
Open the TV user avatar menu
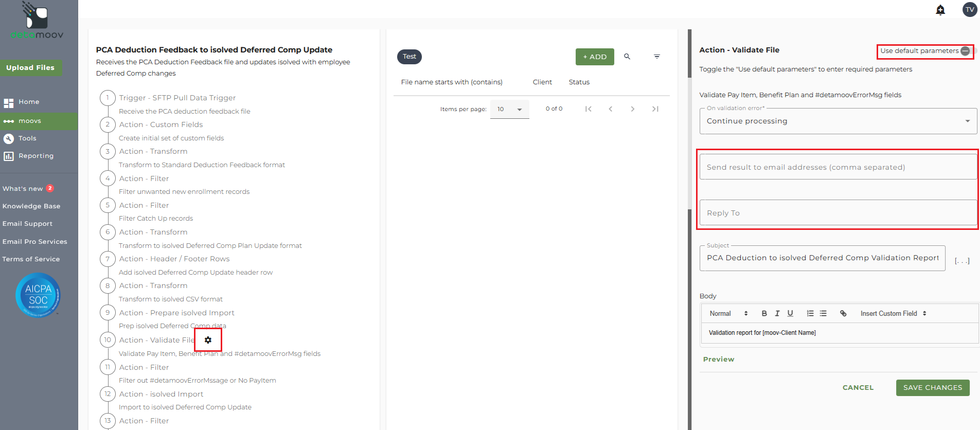(970, 10)
